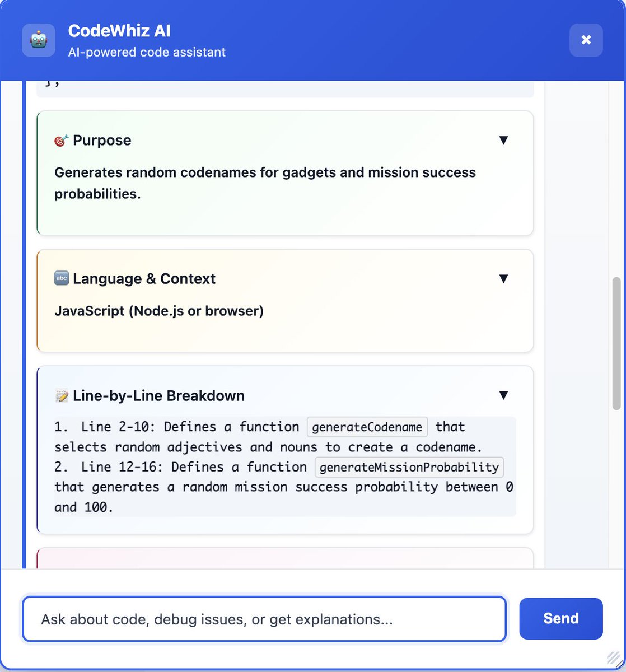626x672 pixels.
Task: Click the dart target icon beside Purpose
Action: (62, 140)
